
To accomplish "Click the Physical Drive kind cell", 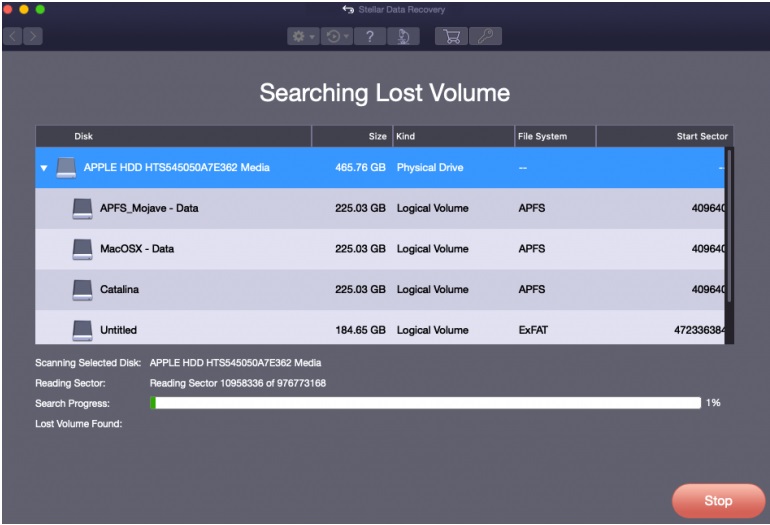I will pyautogui.click(x=430, y=167).
